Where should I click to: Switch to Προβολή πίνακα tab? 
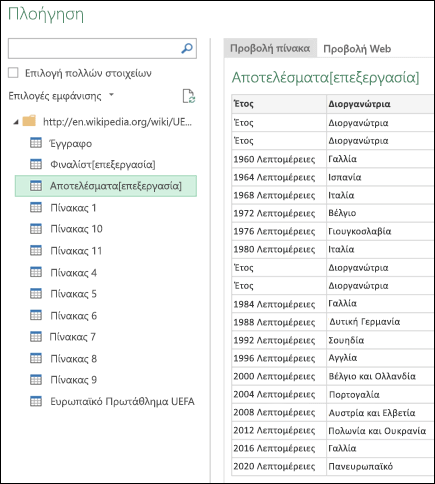pyautogui.click(x=270, y=48)
